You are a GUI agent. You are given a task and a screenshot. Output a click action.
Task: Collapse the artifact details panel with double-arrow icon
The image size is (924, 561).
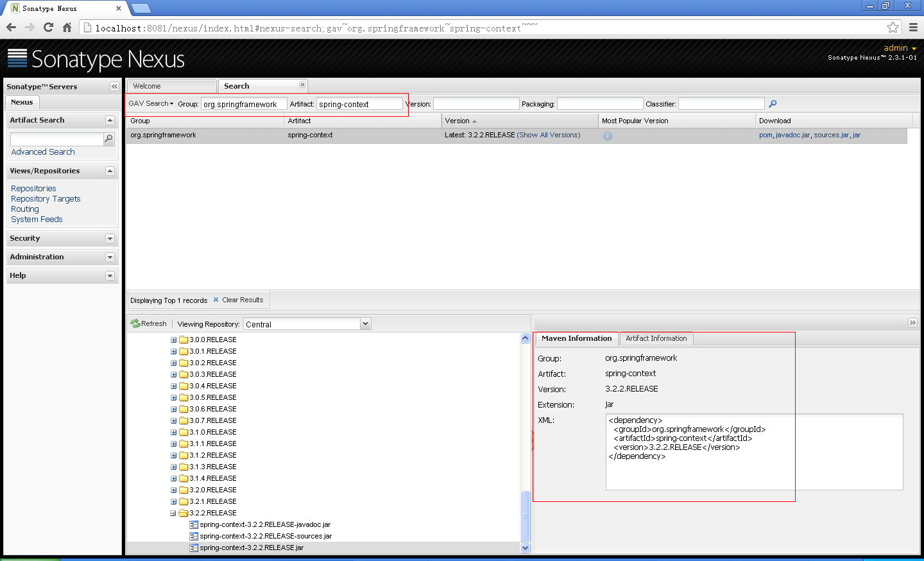tap(912, 323)
